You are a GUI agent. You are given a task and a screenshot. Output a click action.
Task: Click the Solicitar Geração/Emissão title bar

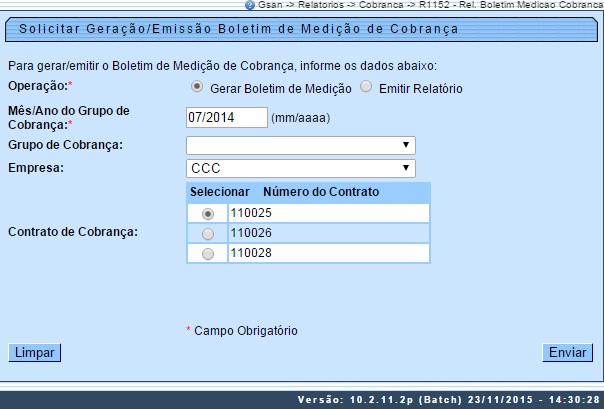pyautogui.click(x=301, y=29)
